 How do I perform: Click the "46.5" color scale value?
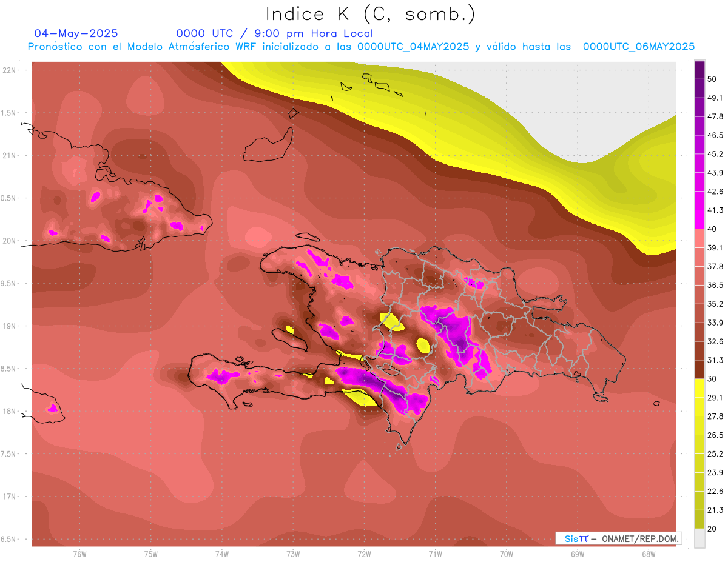[x=715, y=135]
